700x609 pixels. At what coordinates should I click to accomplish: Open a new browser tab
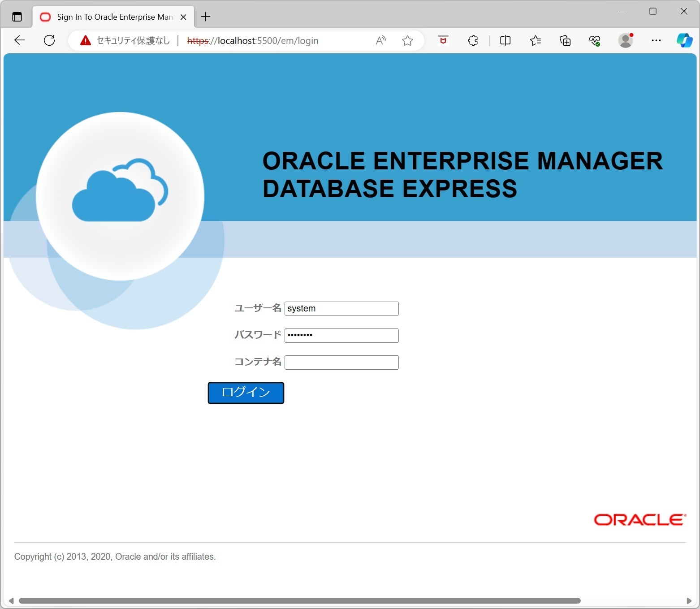[205, 17]
